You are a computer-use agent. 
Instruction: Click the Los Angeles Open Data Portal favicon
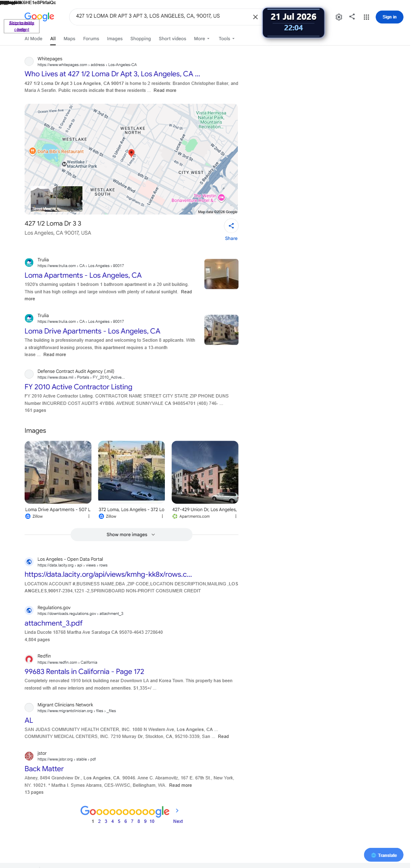point(29,562)
